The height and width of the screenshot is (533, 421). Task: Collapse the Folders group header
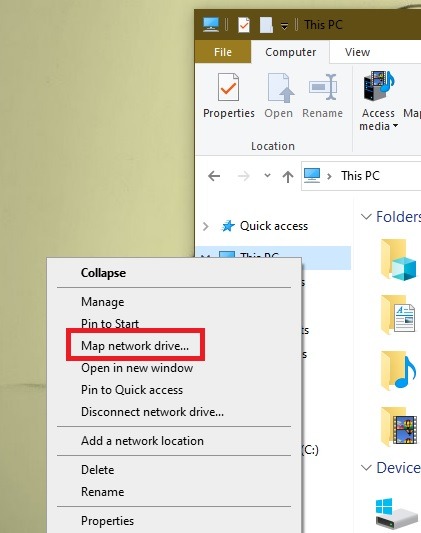coord(366,217)
